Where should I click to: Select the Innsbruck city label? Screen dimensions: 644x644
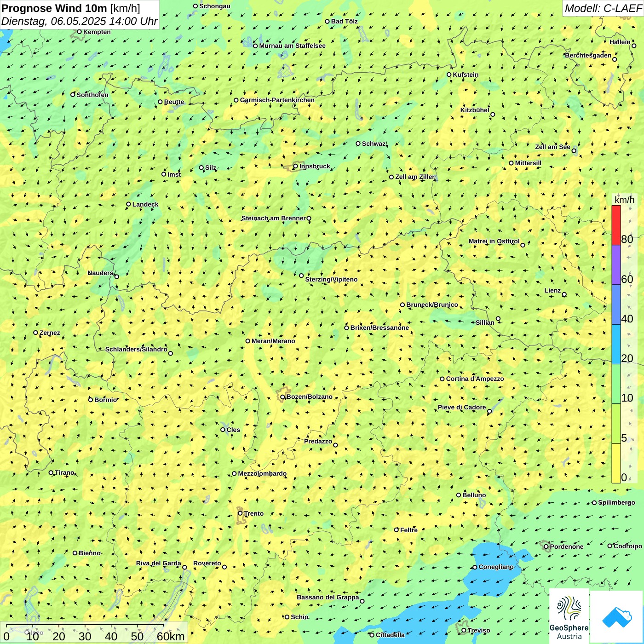(x=315, y=166)
